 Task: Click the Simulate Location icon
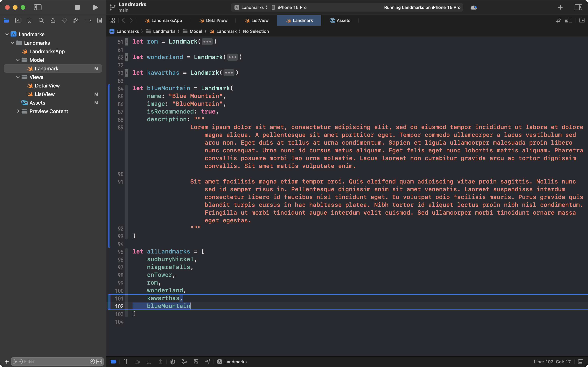point(208,361)
